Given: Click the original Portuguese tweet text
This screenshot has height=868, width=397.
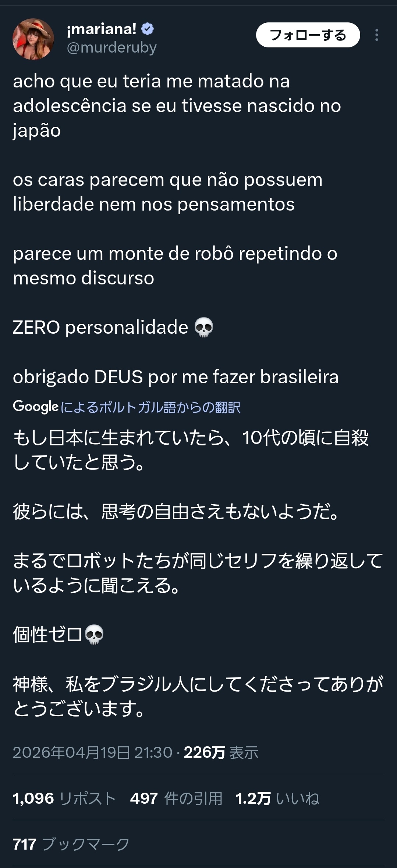Looking at the screenshot, I should [177, 179].
